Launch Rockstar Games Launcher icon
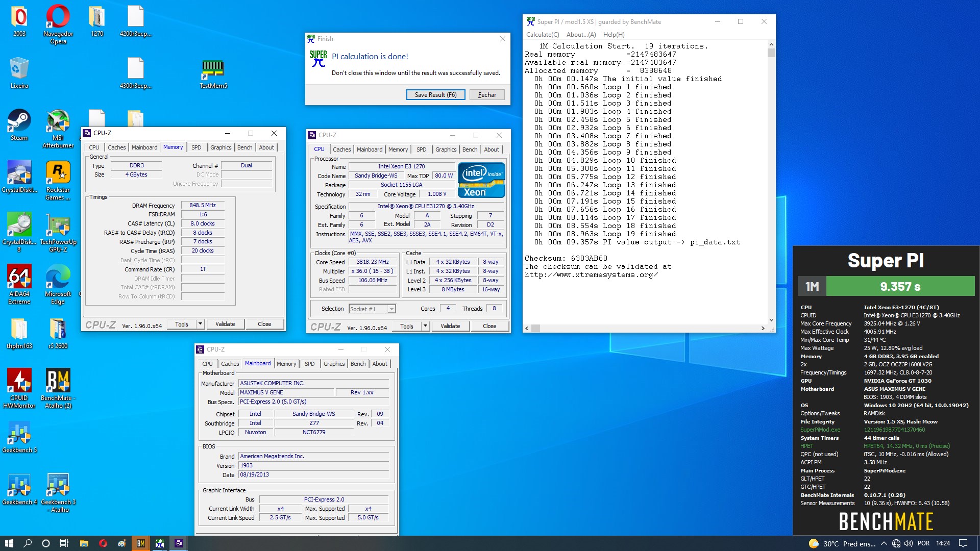Screen dimensions: 980x551 click(58, 181)
